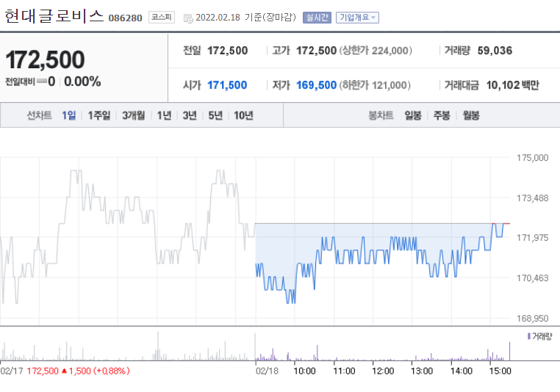Select the 3년 line chart tab

190,115
